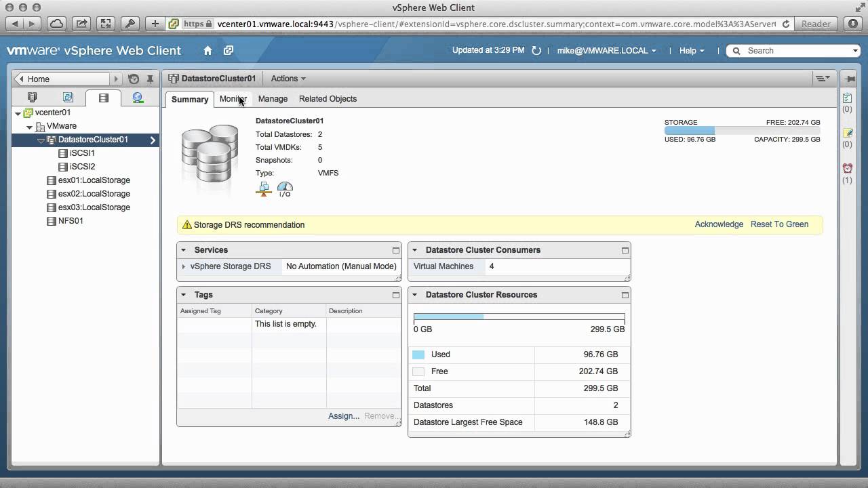Collapse the vcenter01 tree node
The image size is (868, 488).
(18, 113)
